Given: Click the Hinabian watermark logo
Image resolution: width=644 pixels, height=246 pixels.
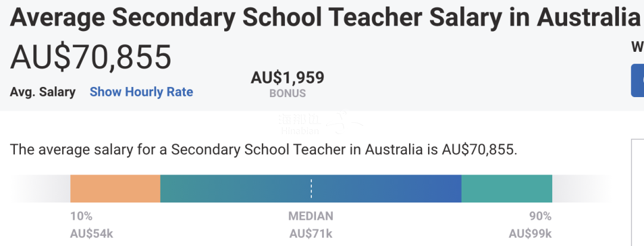Looking at the screenshot, I should click(320, 123).
